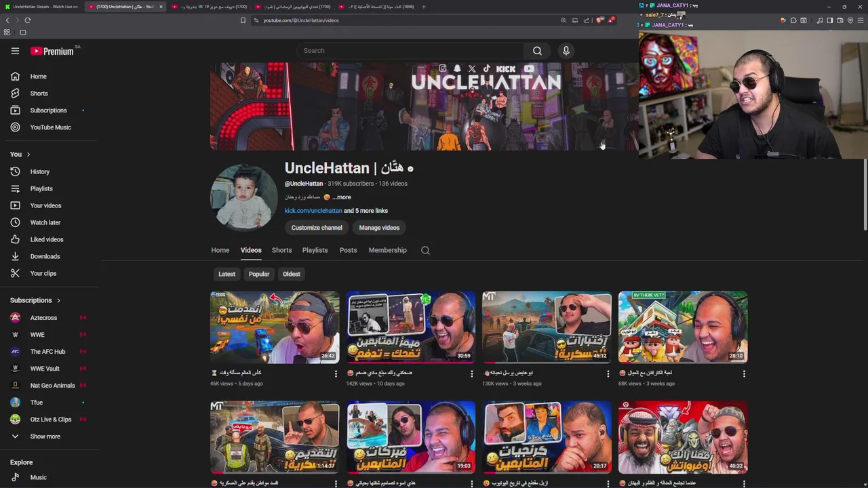Open browser main menu icon
This screenshot has width=868, height=488.
click(x=860, y=20)
